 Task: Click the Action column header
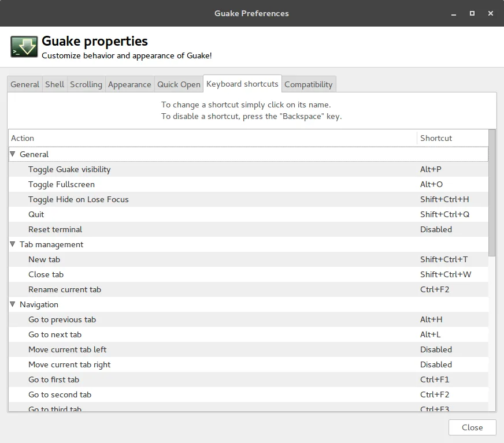(x=213, y=138)
